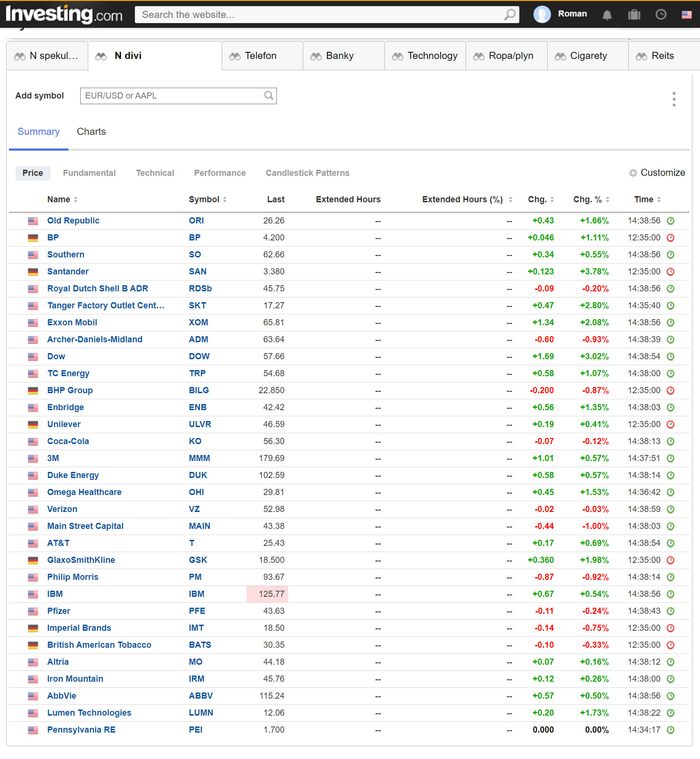Click the Last column header
700x759 pixels.
(275, 199)
